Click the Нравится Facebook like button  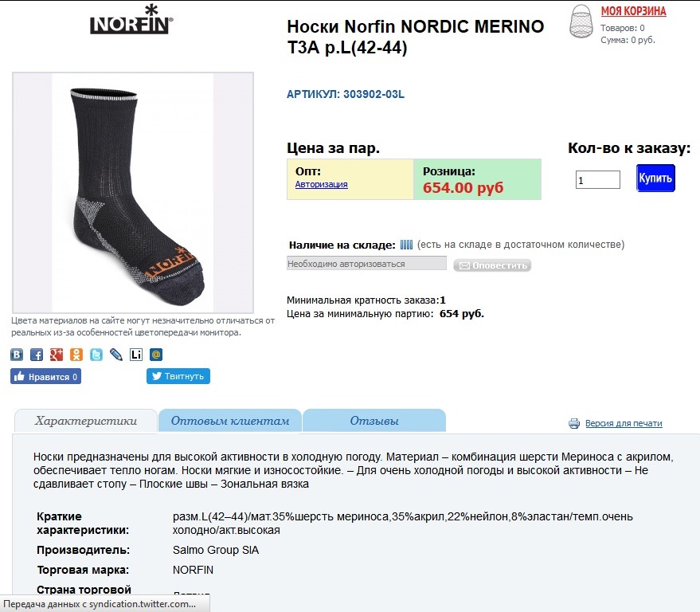point(46,376)
